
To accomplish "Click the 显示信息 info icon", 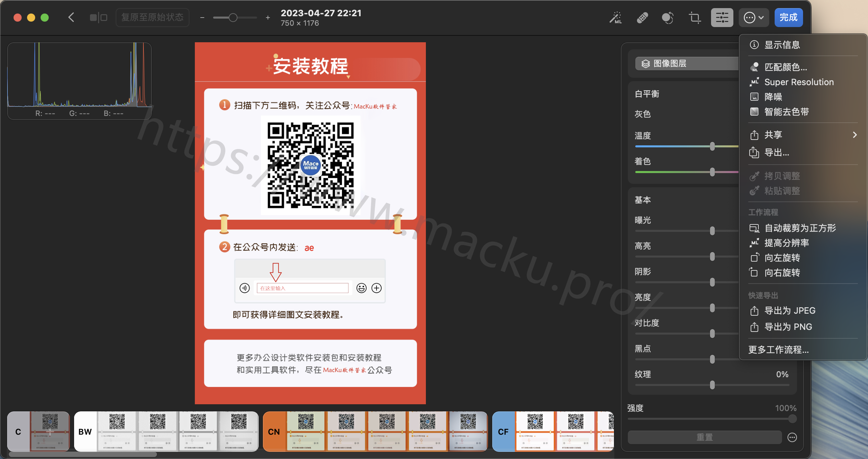I will tap(754, 45).
